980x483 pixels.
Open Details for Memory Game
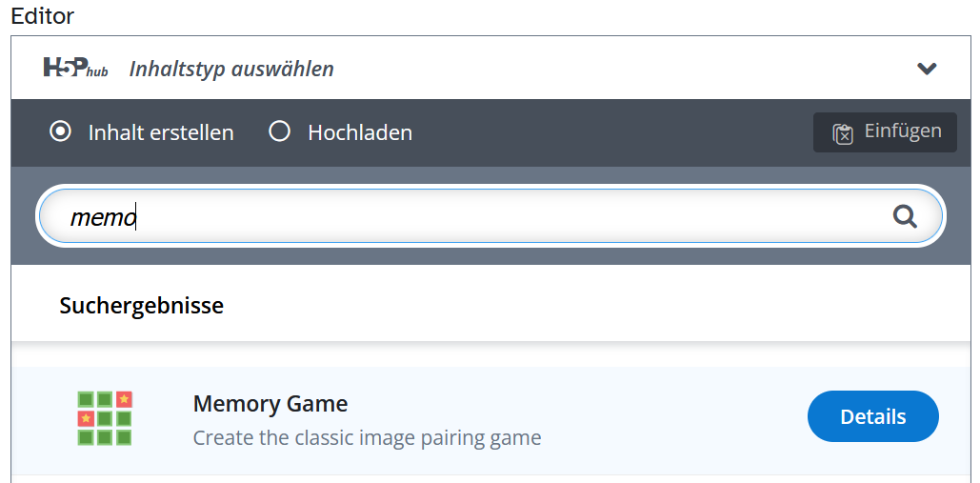tap(872, 416)
